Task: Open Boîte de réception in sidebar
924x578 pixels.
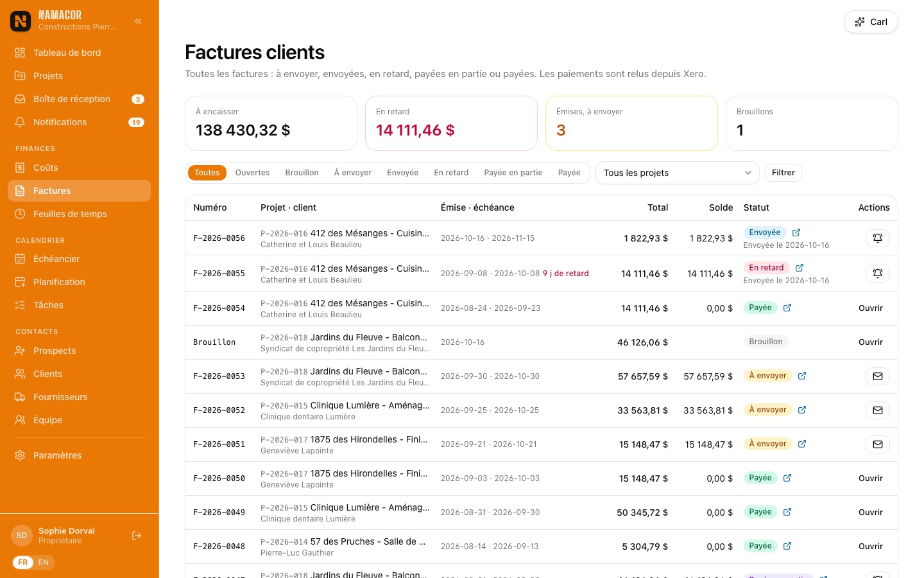Action: (80, 99)
